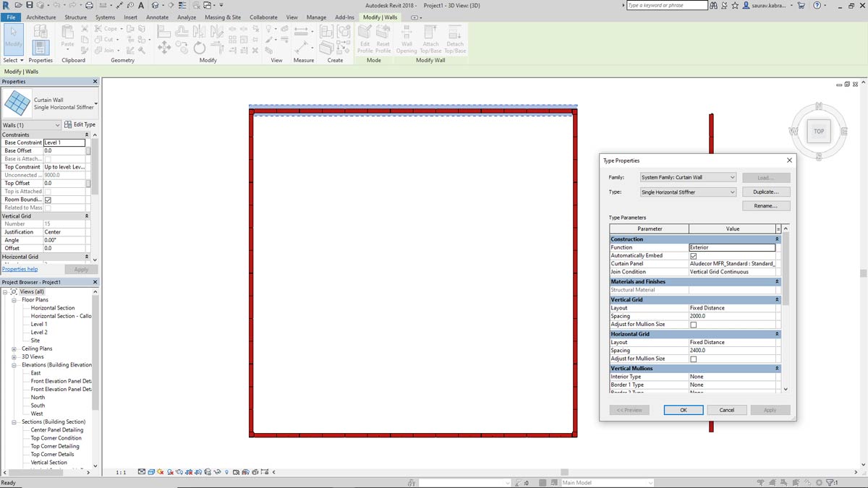This screenshot has height=488, width=868.
Task: Open the File menu
Action: point(11,17)
